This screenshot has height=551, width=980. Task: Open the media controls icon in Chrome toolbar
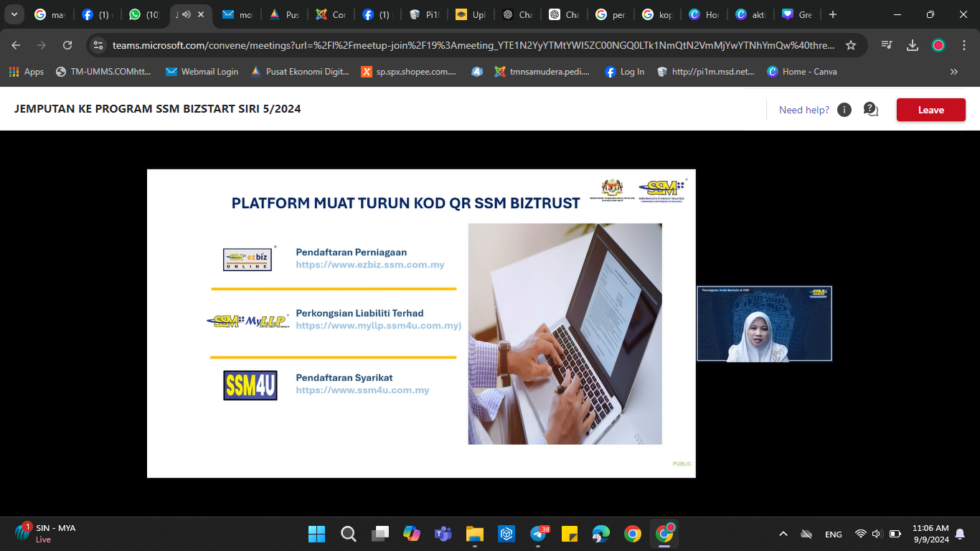tap(887, 45)
